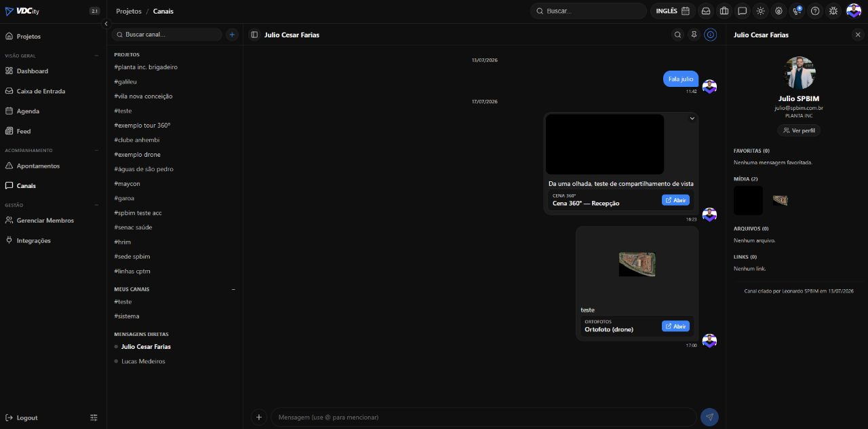Create a new channel with the plus button

click(232, 34)
